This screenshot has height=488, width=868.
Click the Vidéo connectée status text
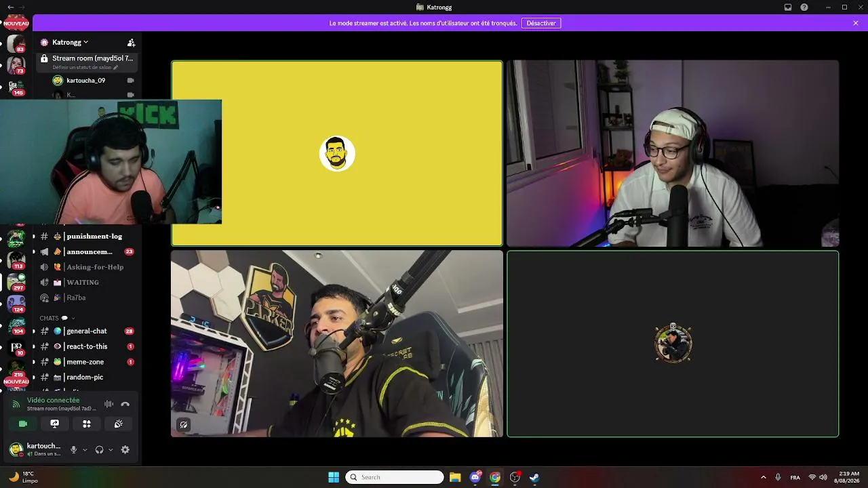pyautogui.click(x=53, y=401)
